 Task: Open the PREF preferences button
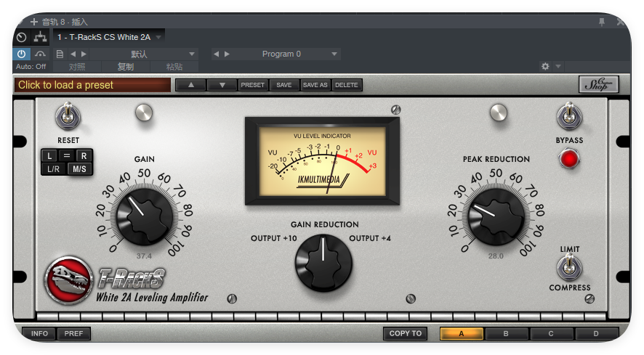pyautogui.click(x=73, y=334)
